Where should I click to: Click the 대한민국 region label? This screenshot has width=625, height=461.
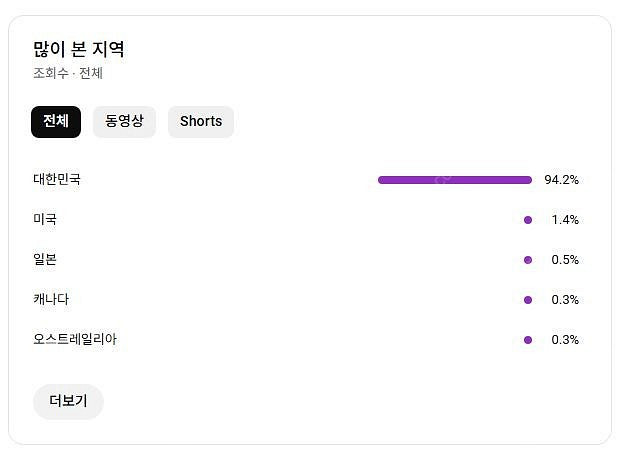57,180
